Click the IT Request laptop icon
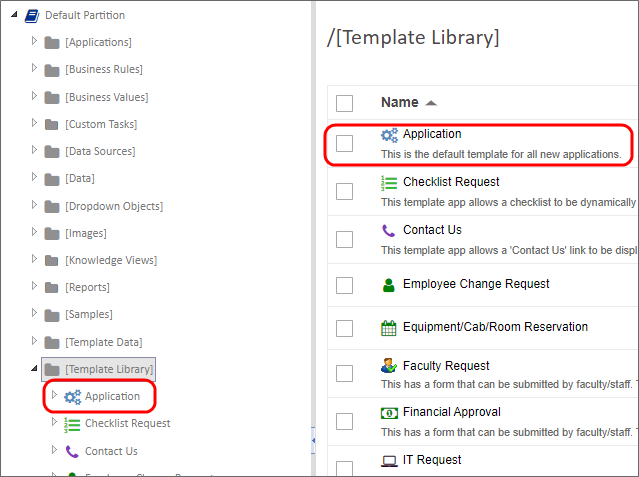Screen dimensions: 639x477 point(389,460)
